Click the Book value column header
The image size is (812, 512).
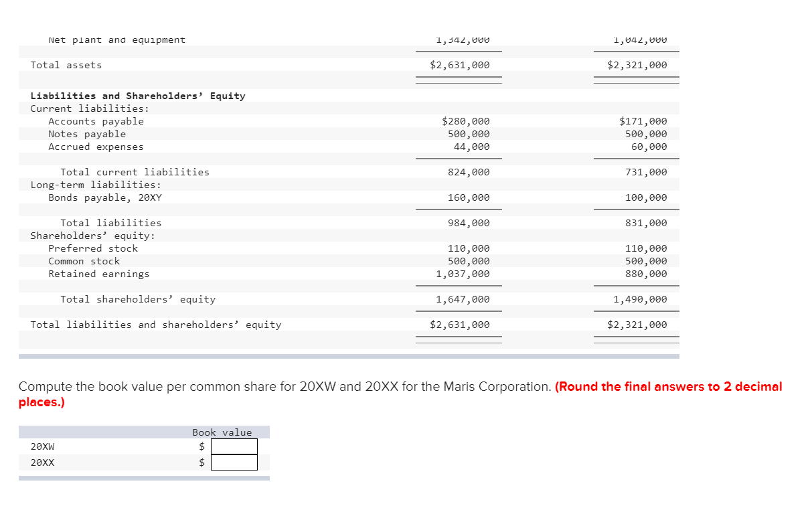click(x=222, y=432)
